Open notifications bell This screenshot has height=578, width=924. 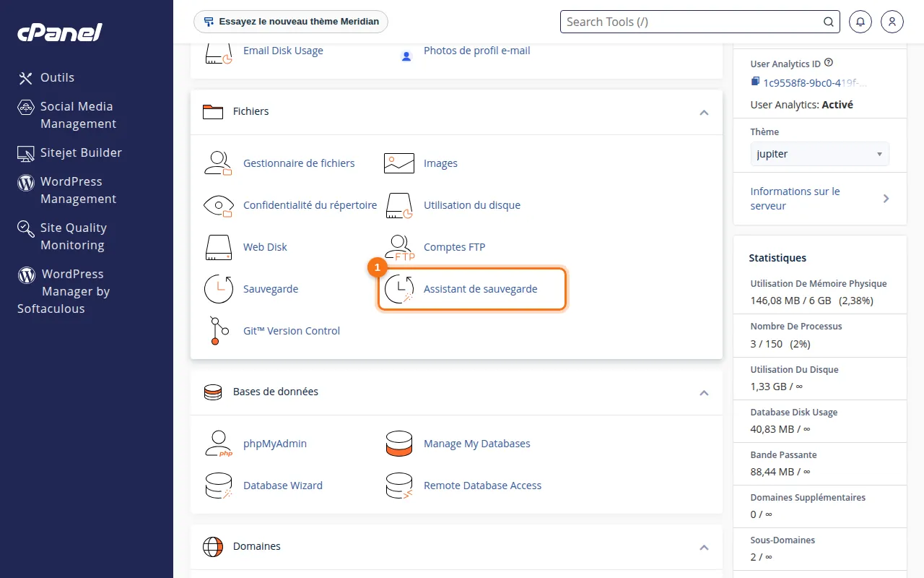pos(860,22)
